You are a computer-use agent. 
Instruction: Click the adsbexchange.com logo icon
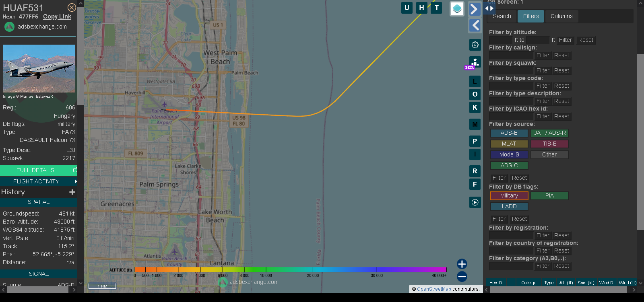9,27
